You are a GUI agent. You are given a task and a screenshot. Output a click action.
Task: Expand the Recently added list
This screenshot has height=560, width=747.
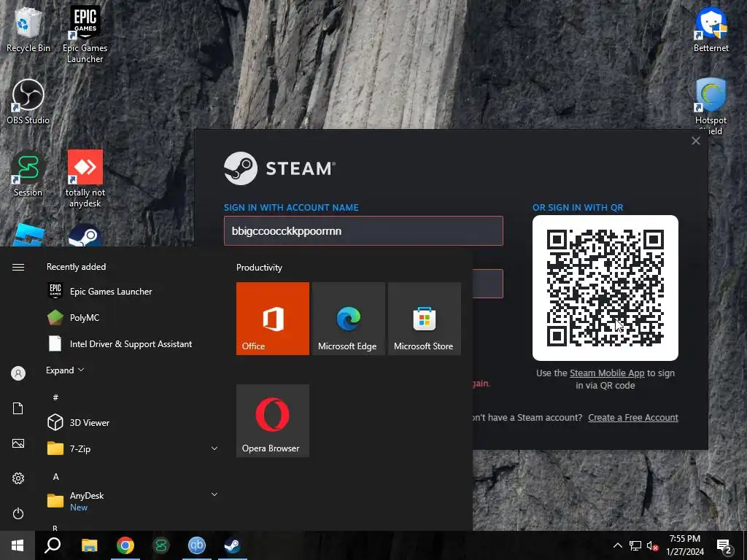pos(65,370)
